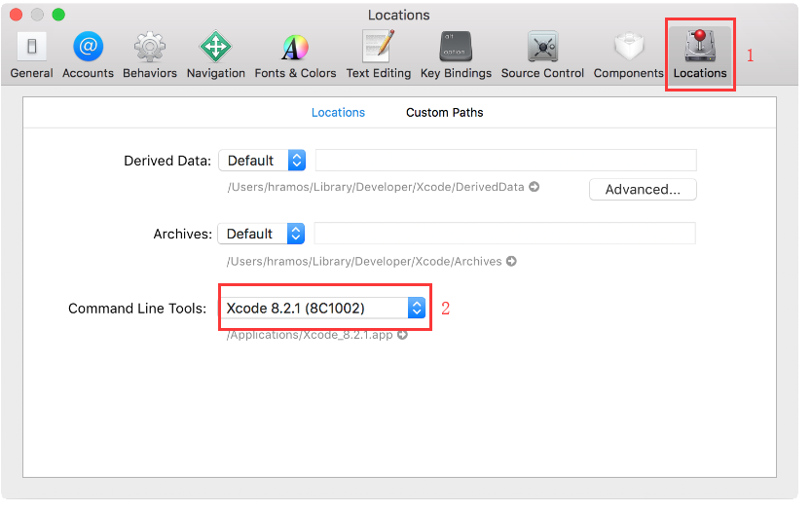Open the Key Bindings preferences
The width and height of the screenshot is (812, 511).
pyautogui.click(x=456, y=55)
